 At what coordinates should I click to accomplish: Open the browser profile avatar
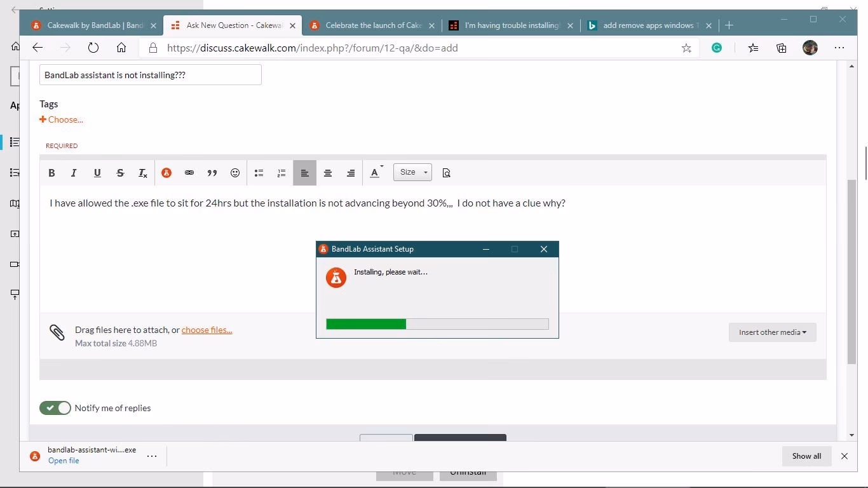click(x=810, y=48)
